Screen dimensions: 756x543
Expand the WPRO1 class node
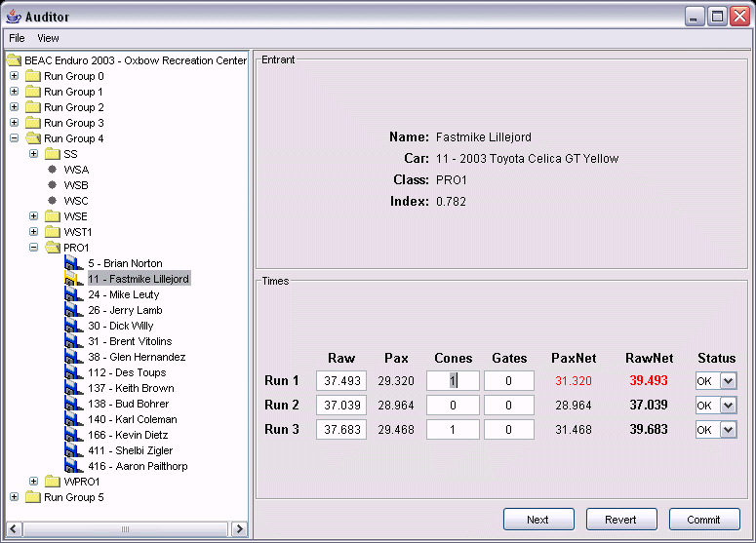33,482
